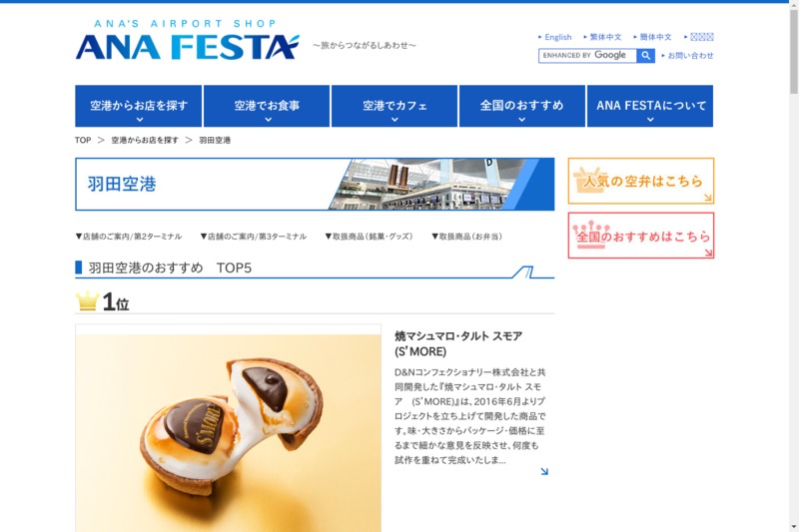Click the crown 全国のおすすめはこちら banner
Image resolution: width=799 pixels, height=532 pixels.
641,236
